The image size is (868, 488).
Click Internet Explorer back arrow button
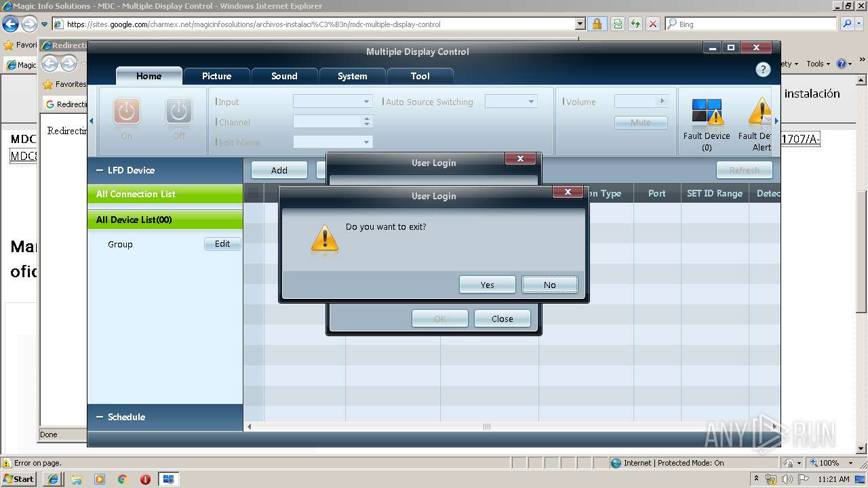[x=11, y=24]
